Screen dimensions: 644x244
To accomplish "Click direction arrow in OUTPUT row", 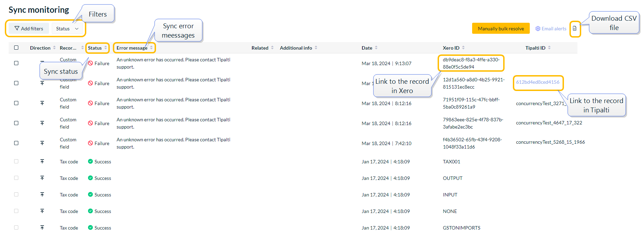I will pyautogui.click(x=42, y=178).
